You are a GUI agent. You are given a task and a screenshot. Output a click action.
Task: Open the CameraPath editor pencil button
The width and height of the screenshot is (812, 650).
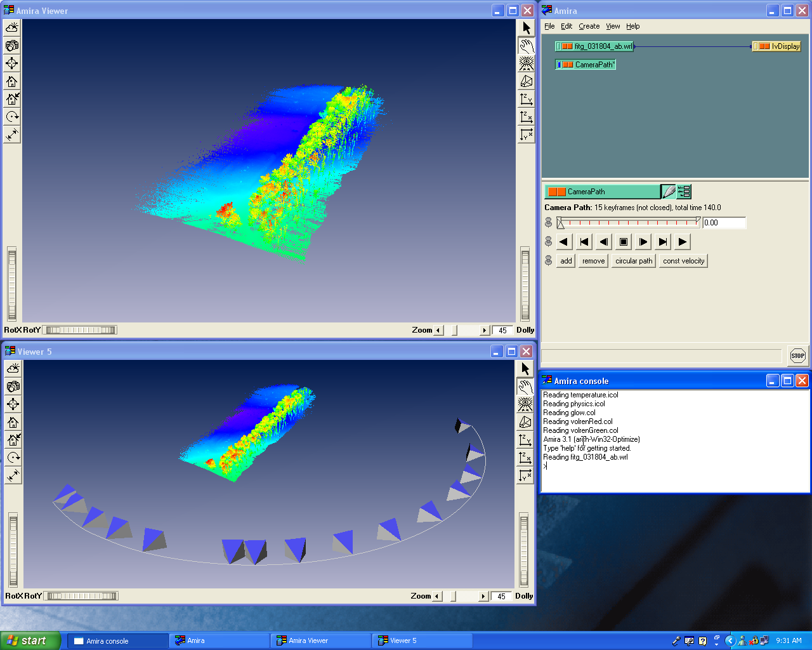pos(668,192)
